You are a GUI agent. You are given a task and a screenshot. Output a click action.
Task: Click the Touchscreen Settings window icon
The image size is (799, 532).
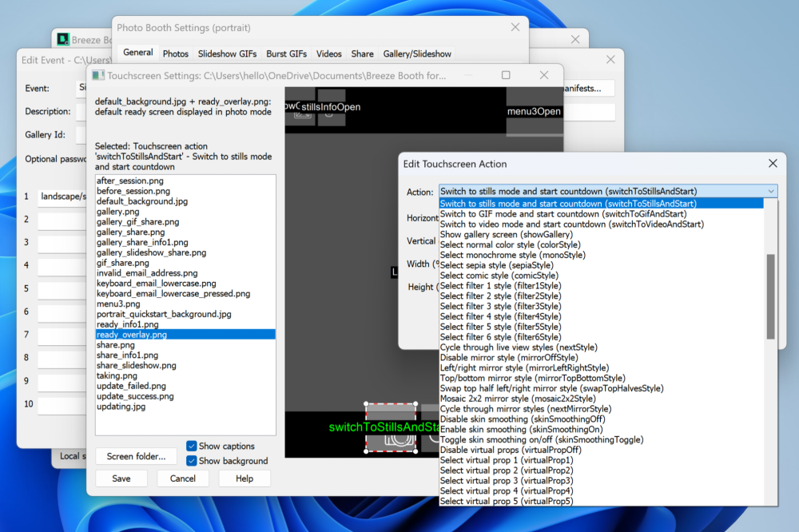tap(97, 75)
